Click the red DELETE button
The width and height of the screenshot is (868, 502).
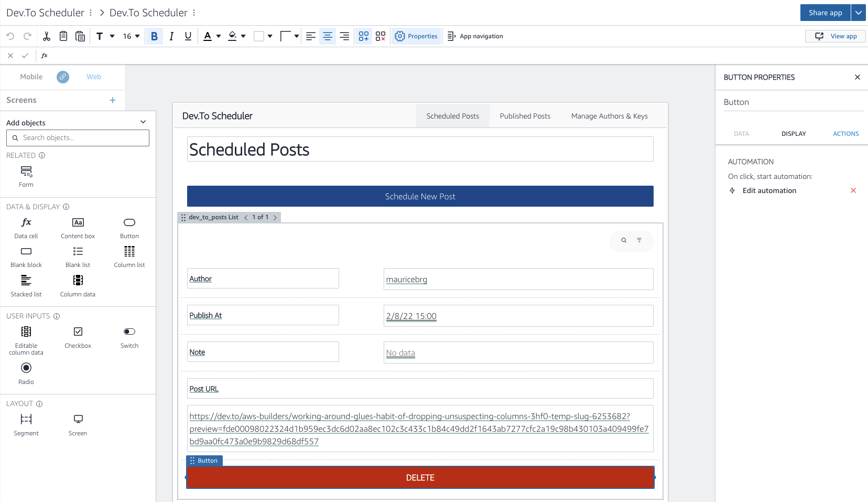coord(420,477)
